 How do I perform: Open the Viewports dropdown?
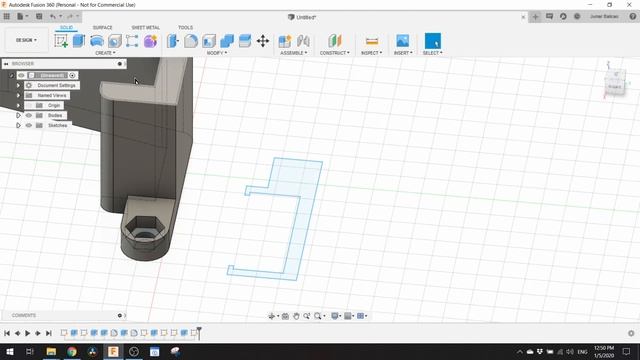362,316
